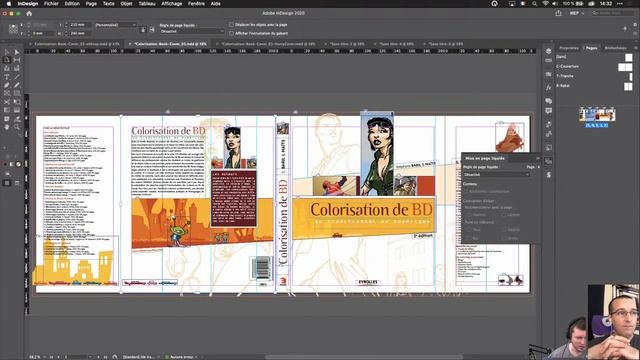Select the Rectangle Frame tool
Viewport: 640px width, 360px height.
click(x=7, y=93)
